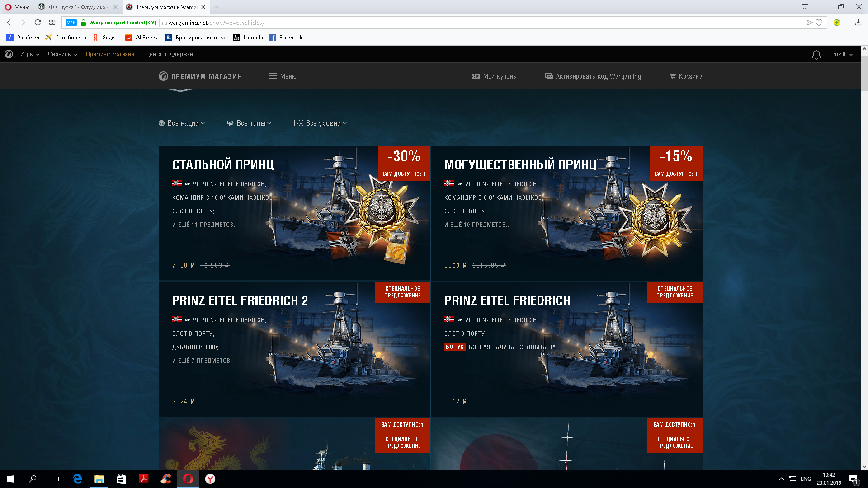
Task: Open the Speed Dial grid icon
Action: tap(52, 23)
